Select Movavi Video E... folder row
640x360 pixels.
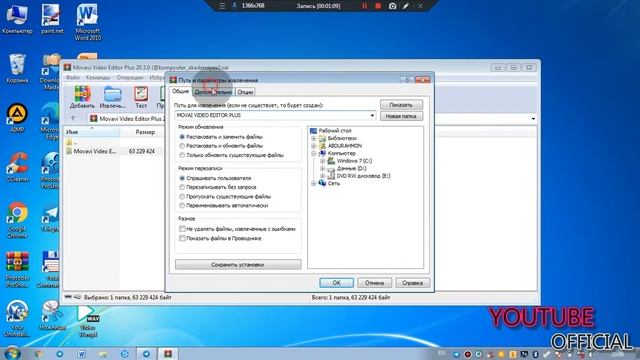pyautogui.click(x=95, y=151)
